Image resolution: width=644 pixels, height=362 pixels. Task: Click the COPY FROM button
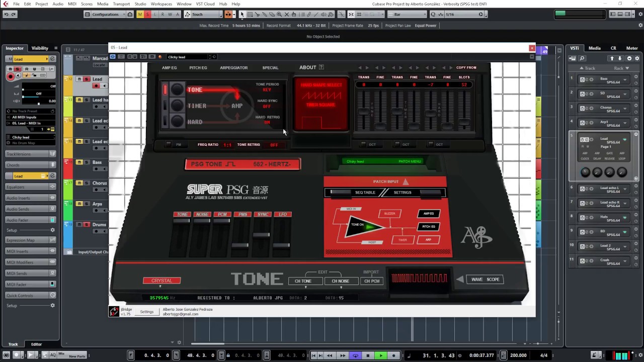(466, 67)
